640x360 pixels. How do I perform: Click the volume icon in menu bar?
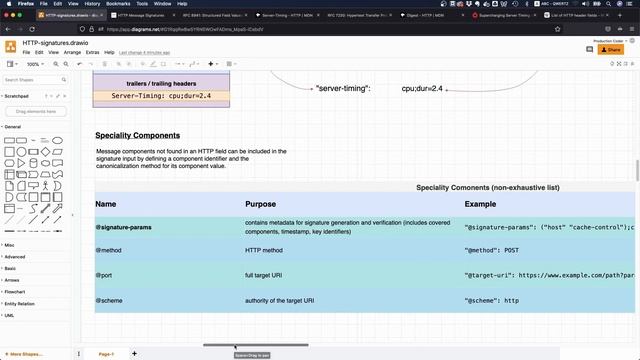click(x=586, y=4)
